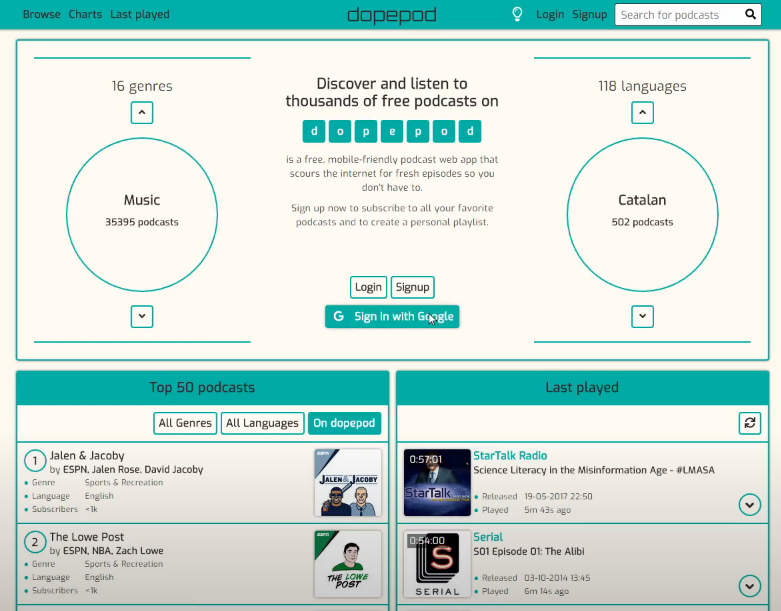Click 'Science Literacy in the Misinformation Age' episode title

[594, 470]
